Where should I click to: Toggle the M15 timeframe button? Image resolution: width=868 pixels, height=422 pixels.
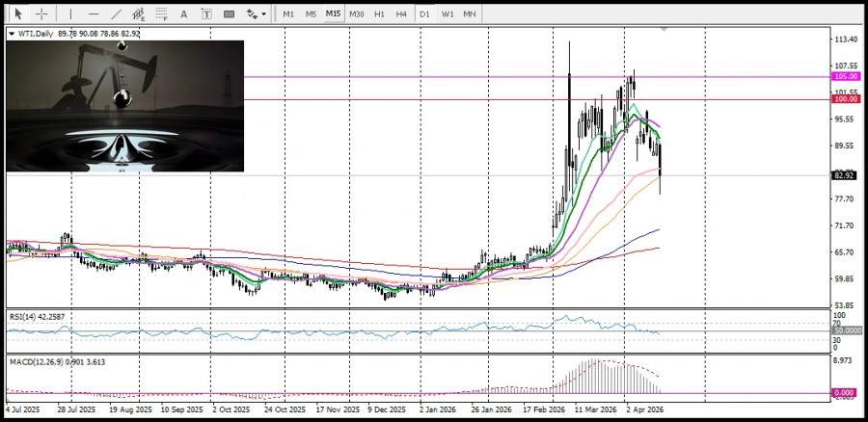tap(333, 13)
